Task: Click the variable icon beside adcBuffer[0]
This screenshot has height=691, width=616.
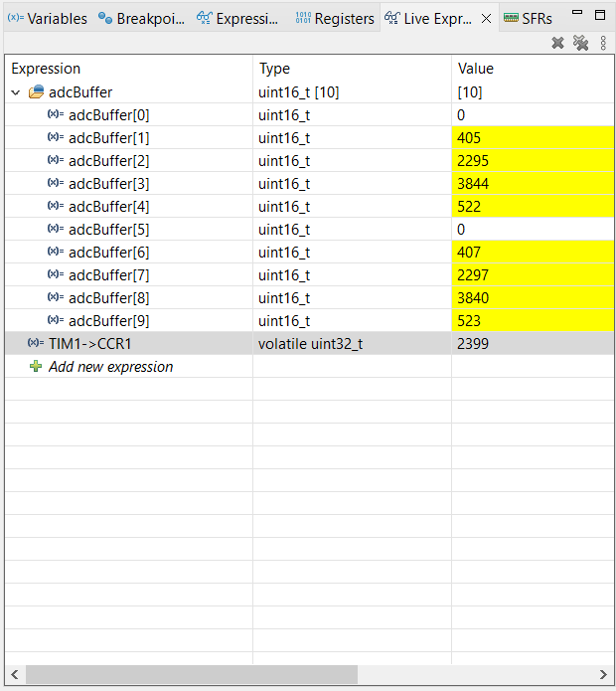Action: (x=56, y=114)
